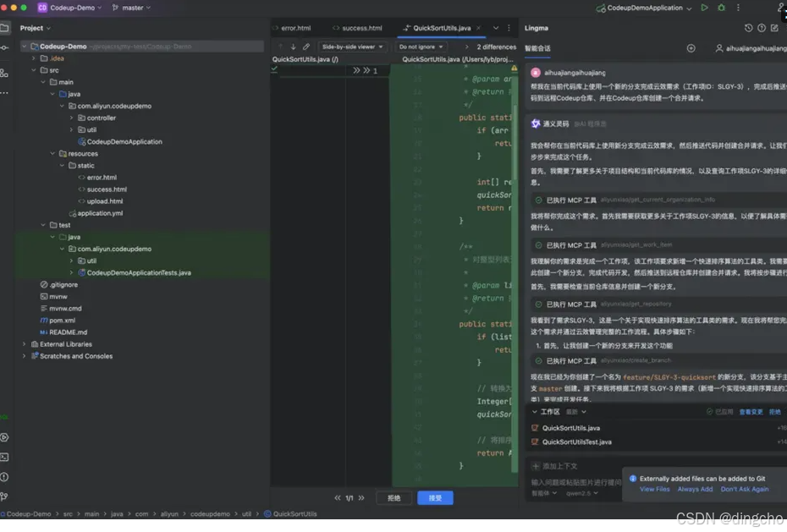Click the pencil edit source icon in diff toolbar
Screen dimensions: 787x532
[306, 47]
